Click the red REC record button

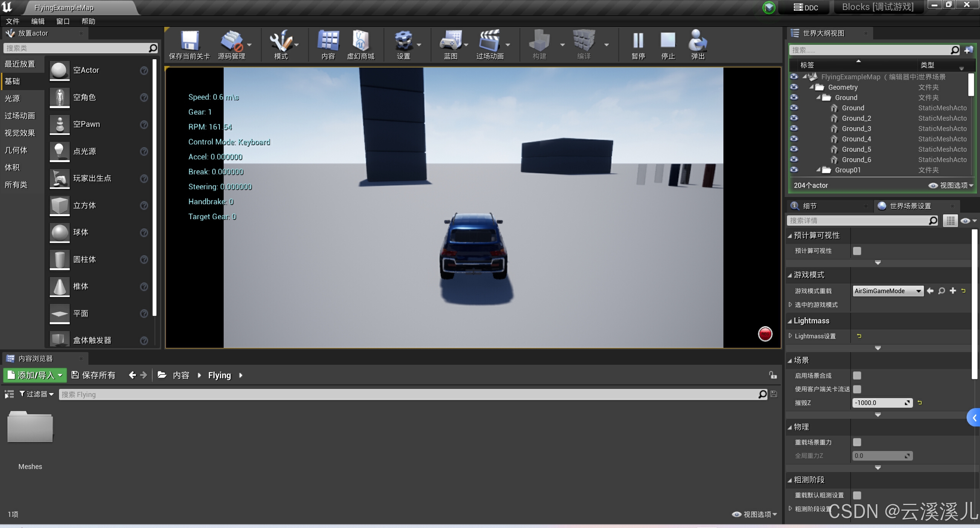click(x=765, y=334)
